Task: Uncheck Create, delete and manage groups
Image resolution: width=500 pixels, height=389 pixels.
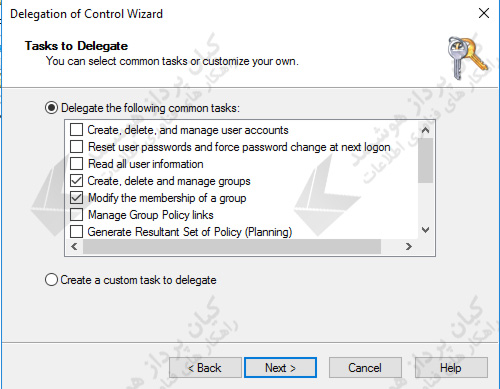Action: [x=76, y=180]
